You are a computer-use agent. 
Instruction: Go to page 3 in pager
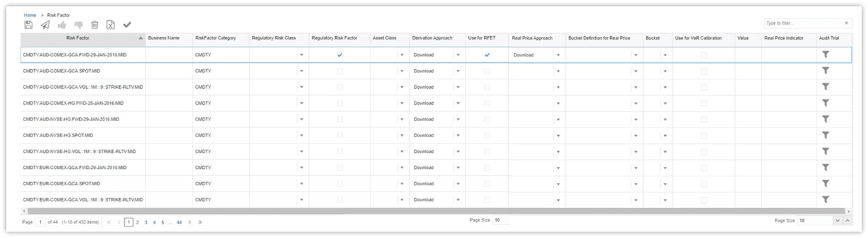pyautogui.click(x=146, y=222)
